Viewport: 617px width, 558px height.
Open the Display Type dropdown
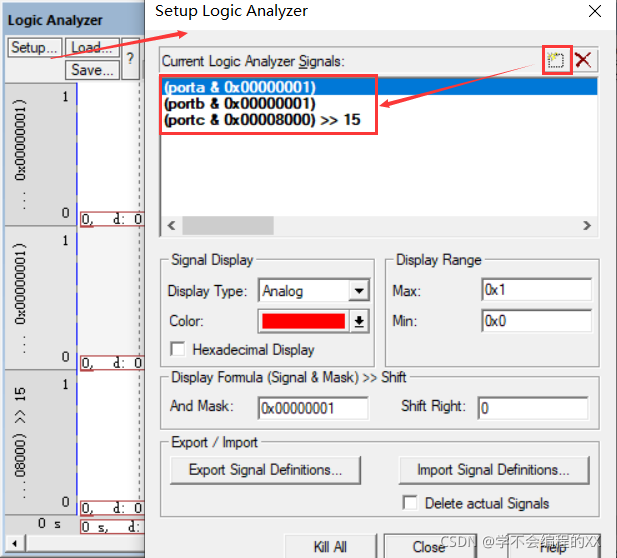click(359, 291)
